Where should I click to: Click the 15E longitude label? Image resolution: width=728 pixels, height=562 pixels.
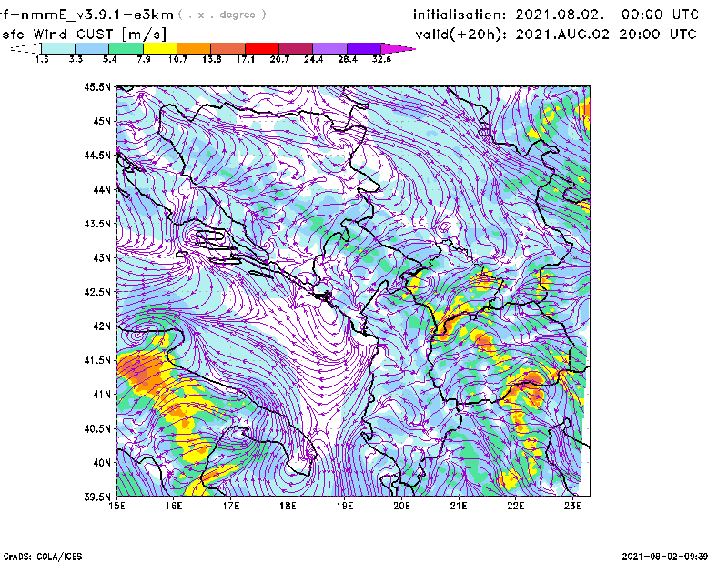coord(116,506)
